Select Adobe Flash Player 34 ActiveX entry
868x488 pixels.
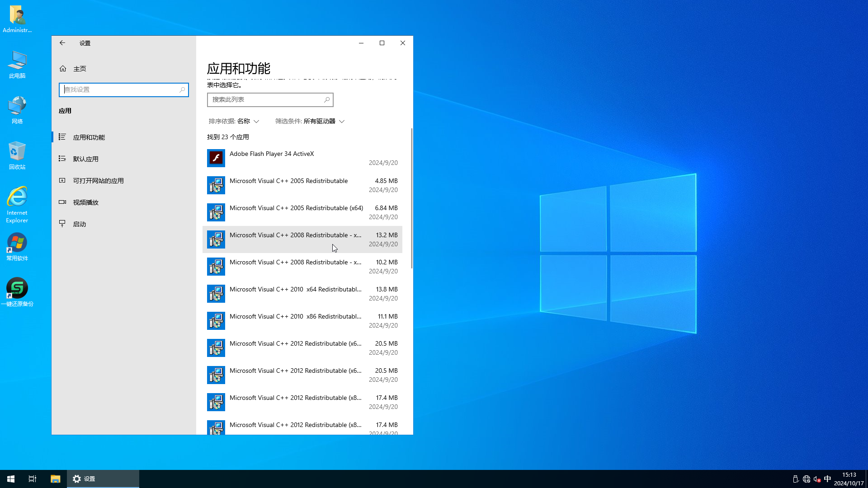tap(302, 158)
